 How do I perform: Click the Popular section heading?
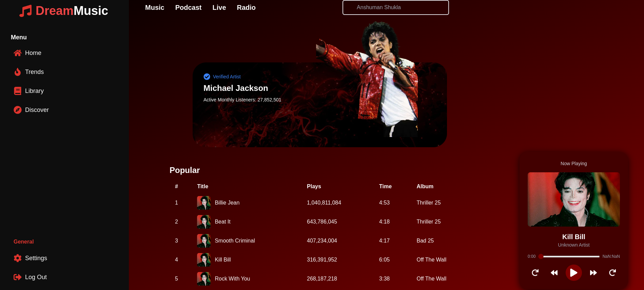184,170
